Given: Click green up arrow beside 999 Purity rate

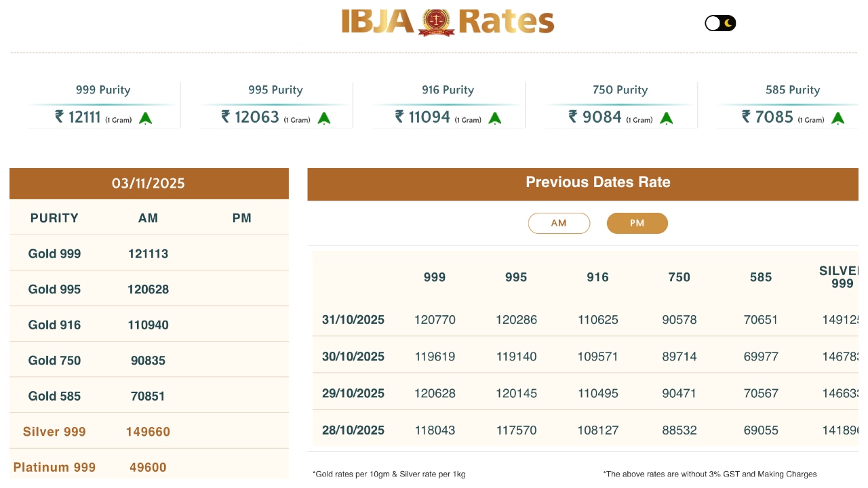Looking at the screenshot, I should tap(145, 119).
